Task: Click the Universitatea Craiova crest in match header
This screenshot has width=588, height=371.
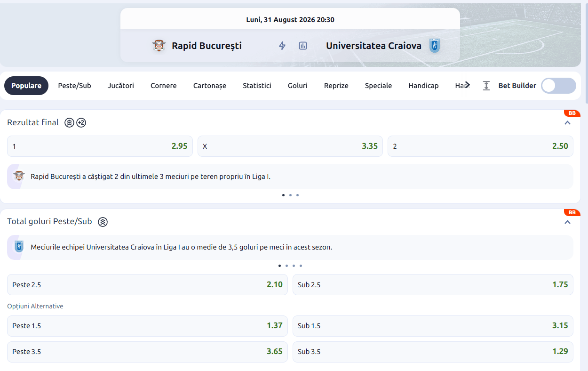Action: point(435,46)
